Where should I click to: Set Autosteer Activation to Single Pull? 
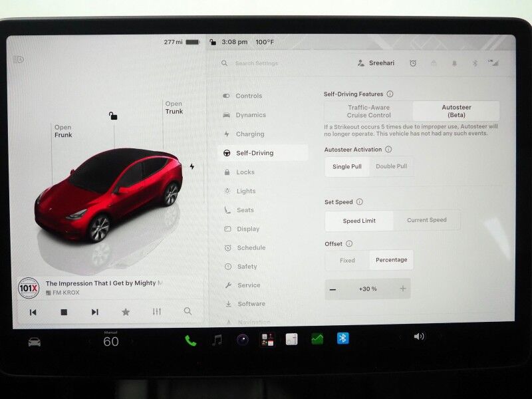pyautogui.click(x=346, y=167)
